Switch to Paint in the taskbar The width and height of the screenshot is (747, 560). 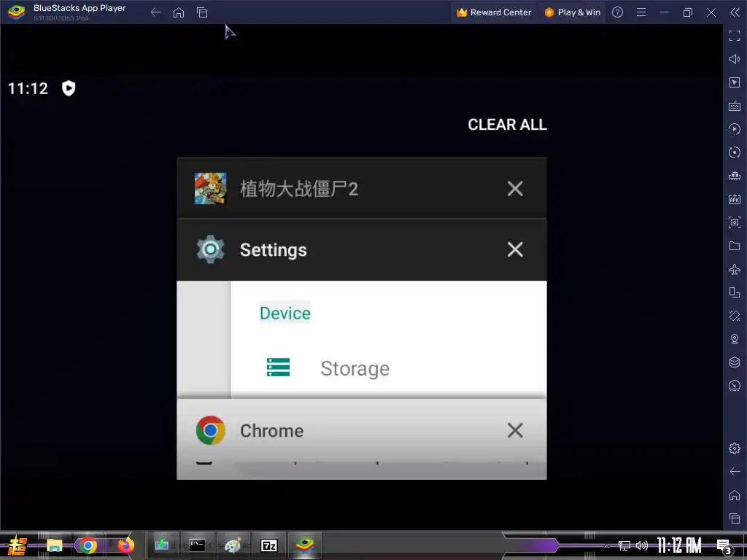click(x=233, y=545)
